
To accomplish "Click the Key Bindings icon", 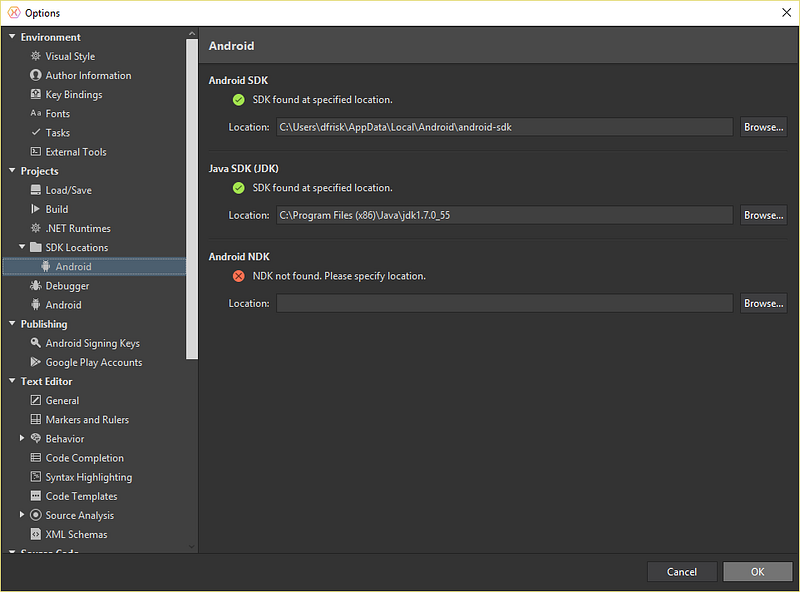I will (x=36, y=94).
